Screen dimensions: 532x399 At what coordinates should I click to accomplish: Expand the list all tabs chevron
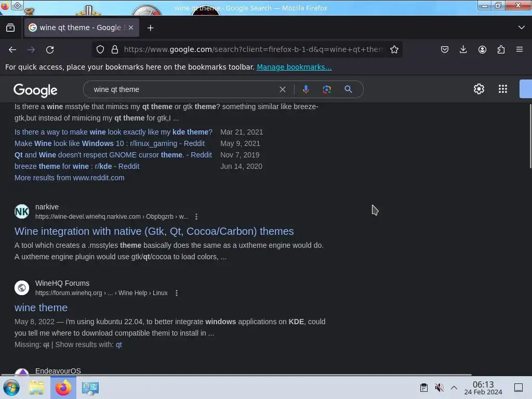pos(522,28)
